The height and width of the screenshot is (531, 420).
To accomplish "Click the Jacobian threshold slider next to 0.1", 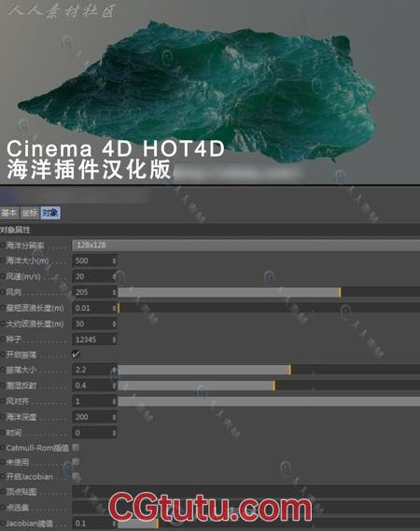I will pos(269,524).
